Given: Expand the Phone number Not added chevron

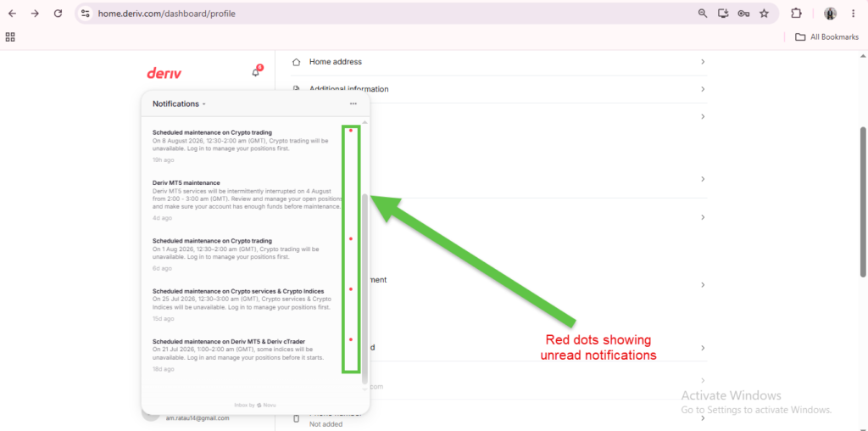Looking at the screenshot, I should (x=703, y=418).
